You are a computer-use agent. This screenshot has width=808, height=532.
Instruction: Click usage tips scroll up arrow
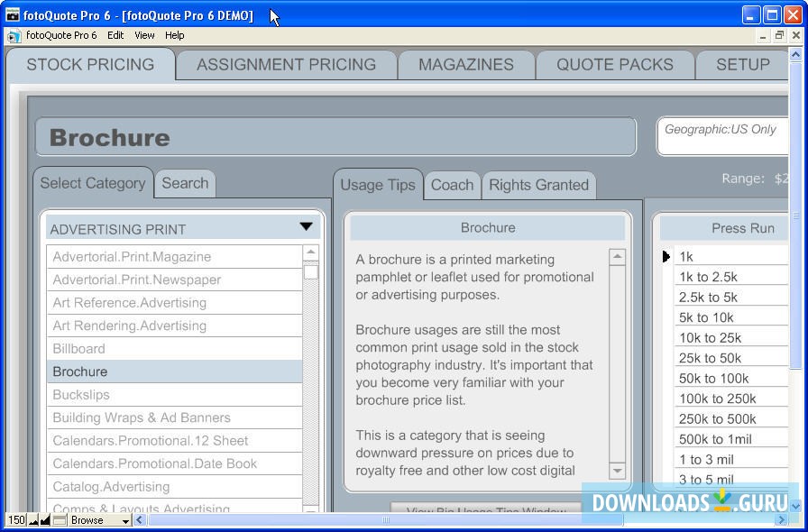tap(618, 257)
